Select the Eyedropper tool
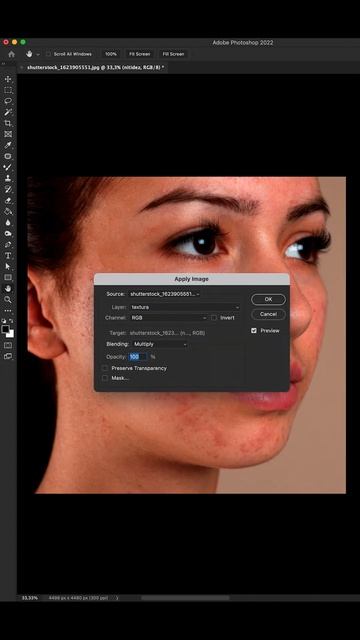 8,145
